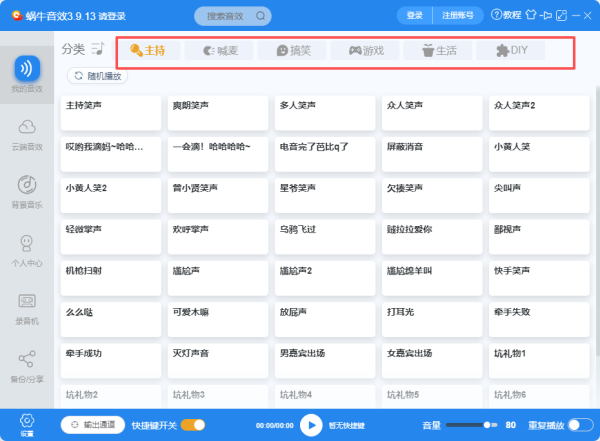The image size is (600, 441).
Task: Click the 随机播放 shuffle button
Action: pos(98,76)
